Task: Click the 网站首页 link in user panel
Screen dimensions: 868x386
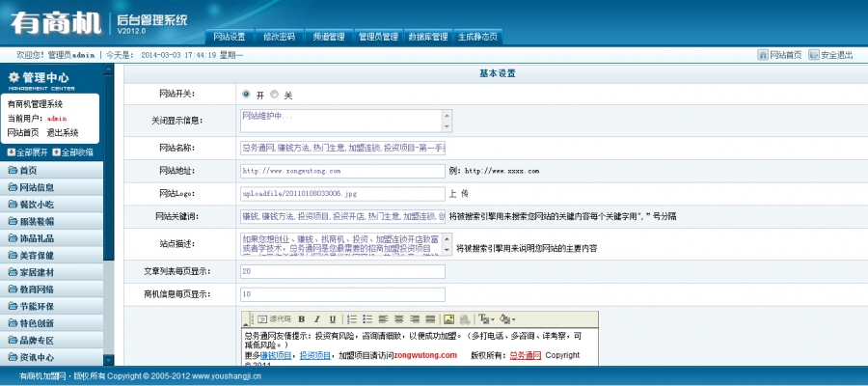Action: [x=23, y=133]
